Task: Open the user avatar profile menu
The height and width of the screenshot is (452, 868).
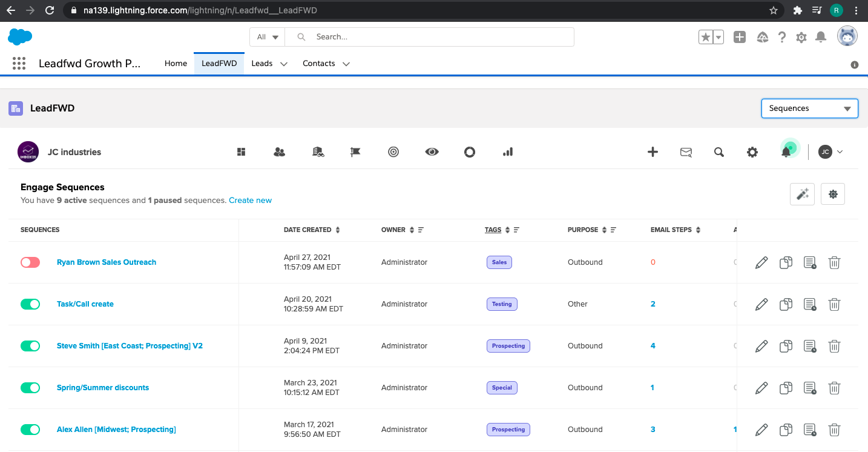Action: coord(847,36)
